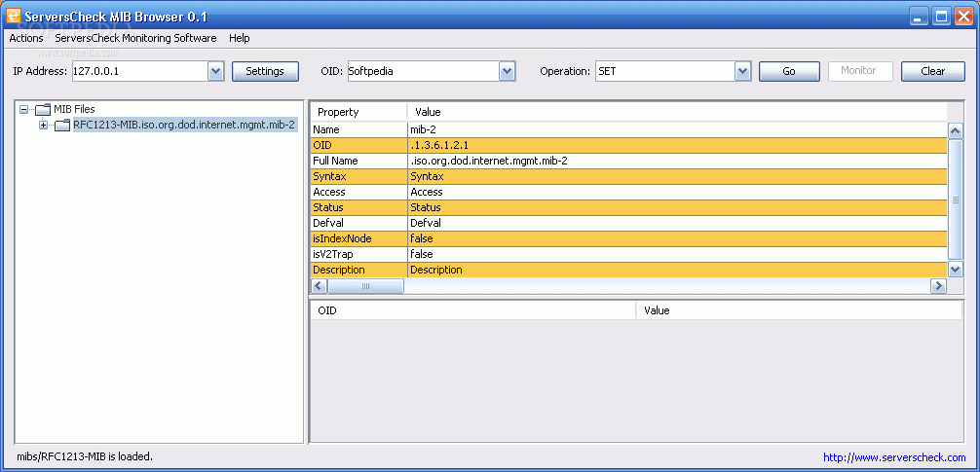Click the false value of isIndexNode
The height and width of the screenshot is (472, 980).
click(x=677, y=239)
